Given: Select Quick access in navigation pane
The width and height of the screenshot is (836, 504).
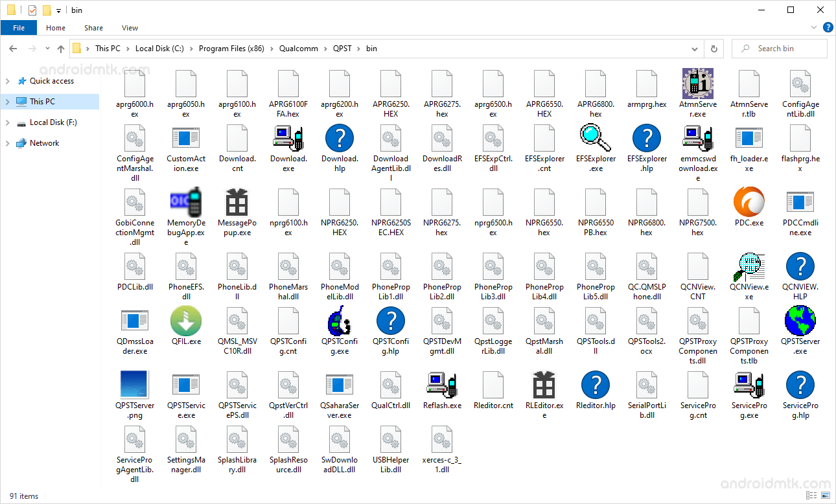Looking at the screenshot, I should coord(52,81).
